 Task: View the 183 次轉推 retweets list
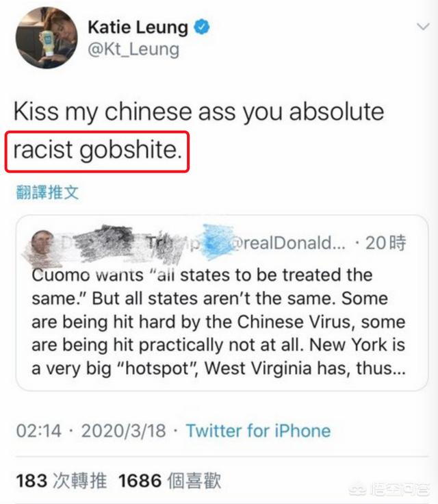pos(62,481)
